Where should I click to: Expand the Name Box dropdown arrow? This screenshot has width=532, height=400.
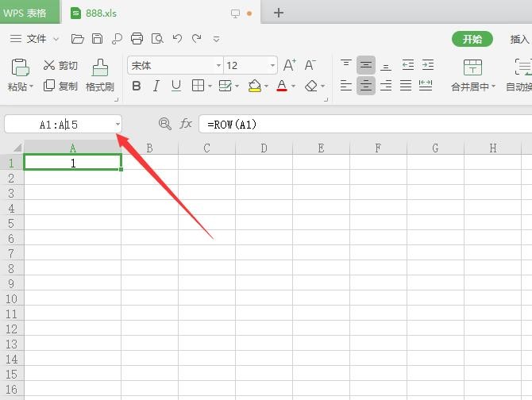tap(118, 124)
